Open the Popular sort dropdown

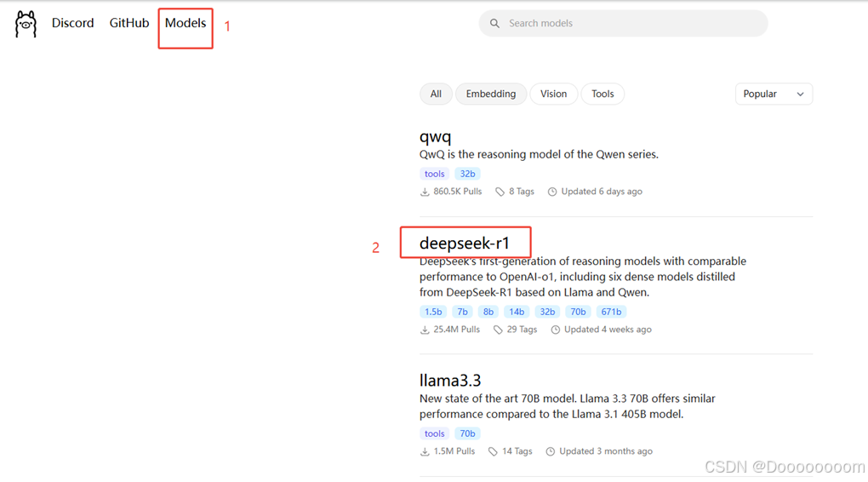(774, 94)
